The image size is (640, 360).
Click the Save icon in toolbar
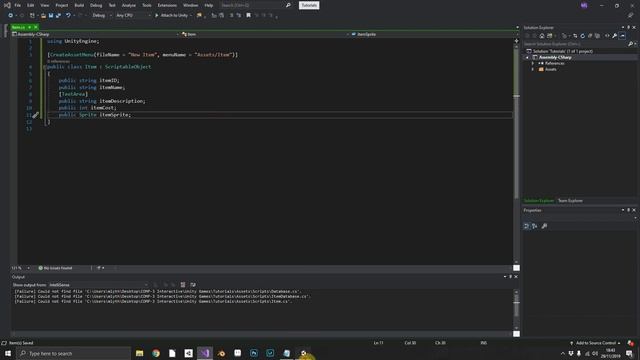(x=51, y=16)
